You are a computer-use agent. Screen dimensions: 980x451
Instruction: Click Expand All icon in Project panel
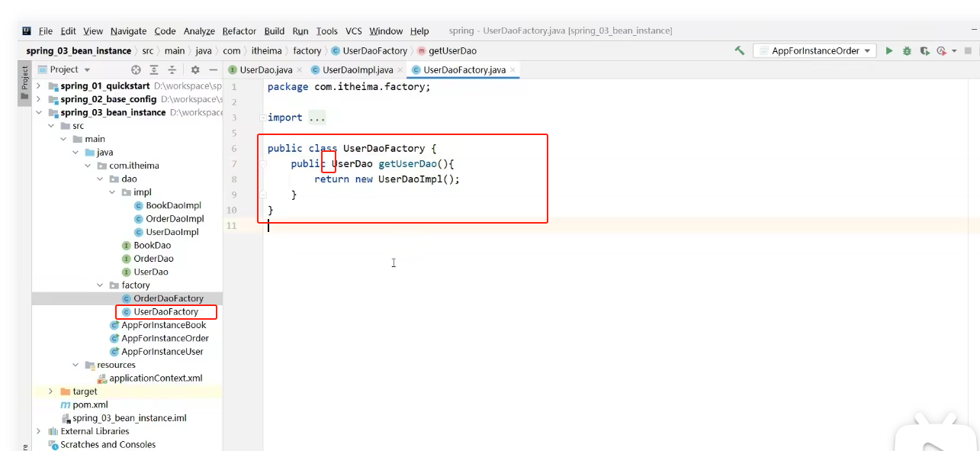(154, 69)
